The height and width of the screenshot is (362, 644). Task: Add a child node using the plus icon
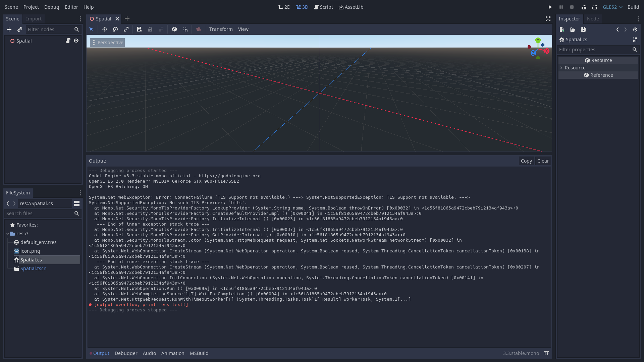click(9, 29)
